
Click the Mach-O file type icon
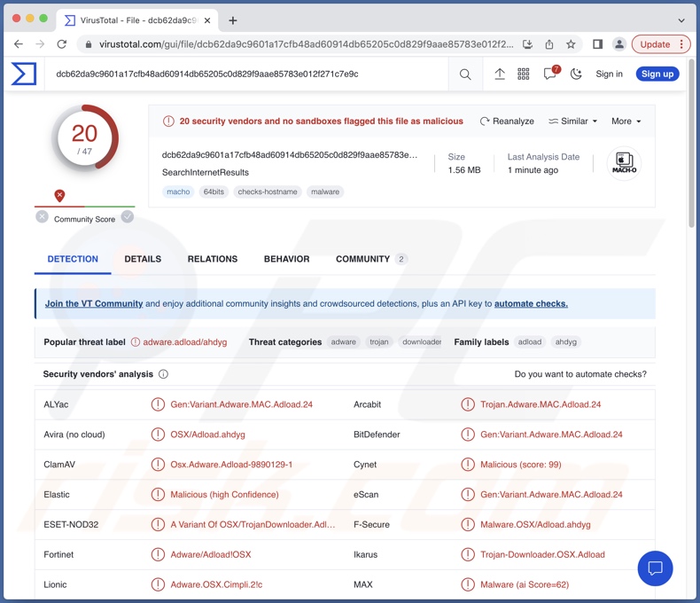click(624, 163)
